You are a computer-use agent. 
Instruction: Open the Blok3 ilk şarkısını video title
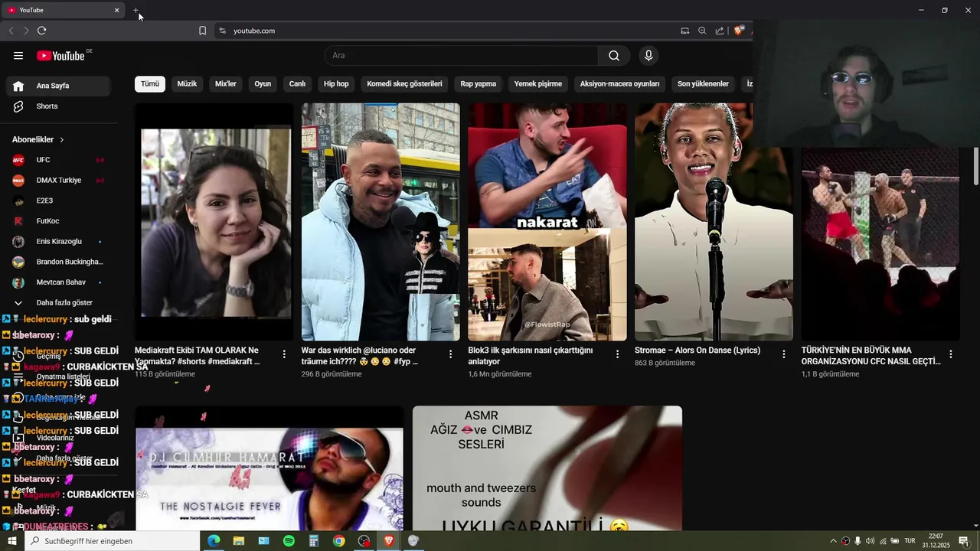531,356
